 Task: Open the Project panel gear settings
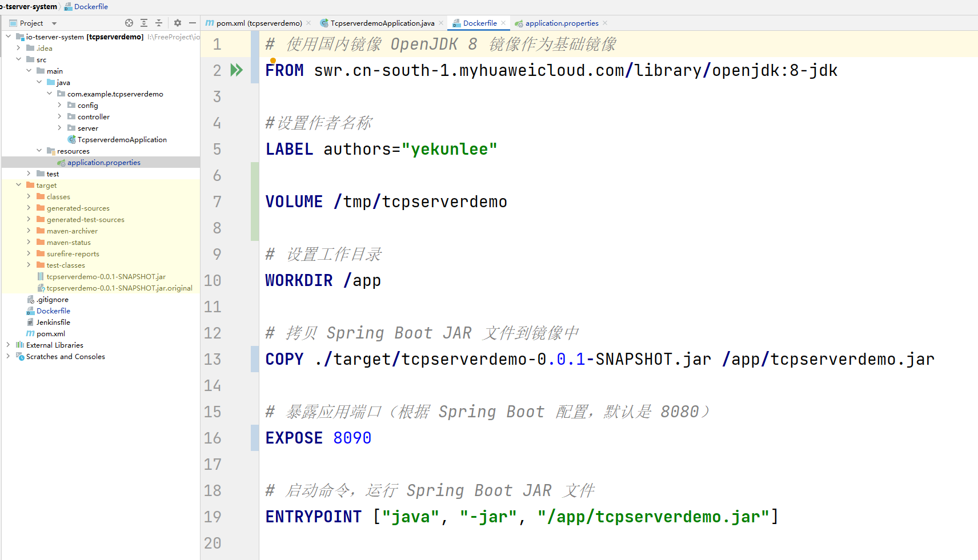tap(178, 23)
